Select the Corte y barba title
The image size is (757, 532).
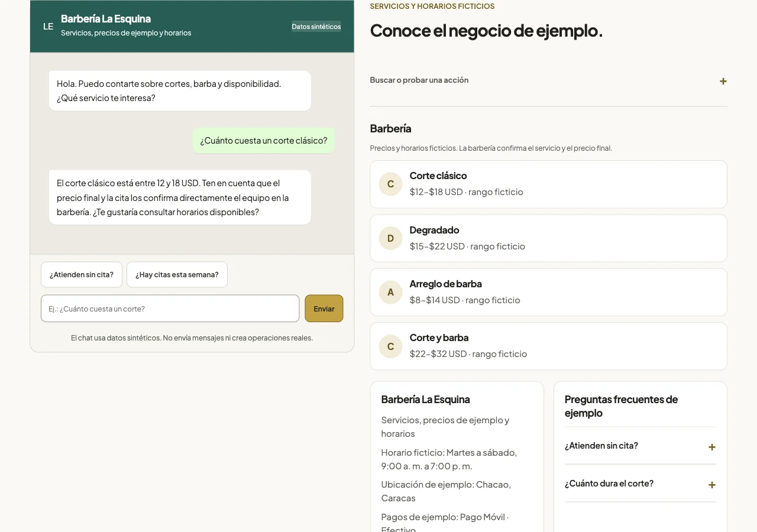click(x=439, y=338)
